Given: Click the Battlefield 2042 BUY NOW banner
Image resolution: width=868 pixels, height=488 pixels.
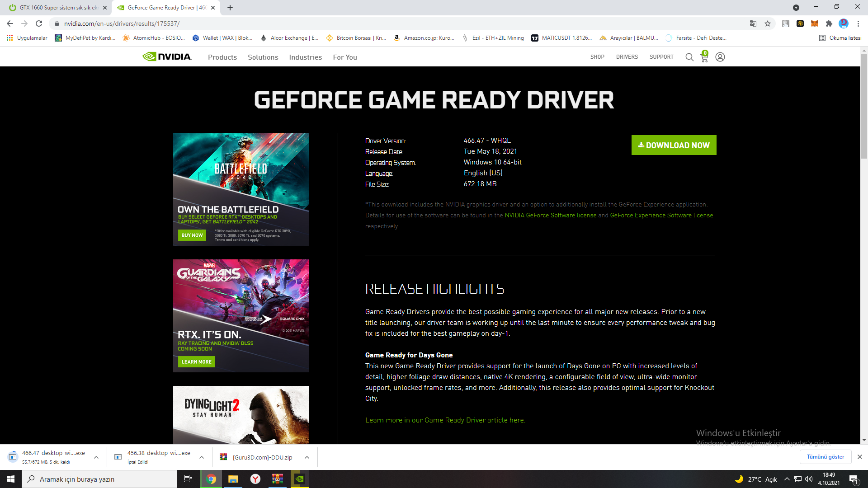Looking at the screenshot, I should pos(192,235).
